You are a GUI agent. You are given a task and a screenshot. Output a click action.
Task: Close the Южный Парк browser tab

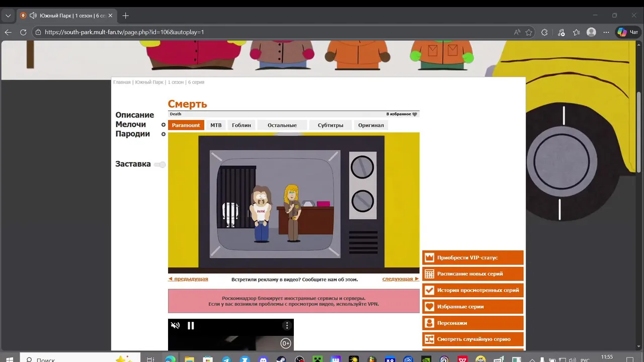[110, 16]
